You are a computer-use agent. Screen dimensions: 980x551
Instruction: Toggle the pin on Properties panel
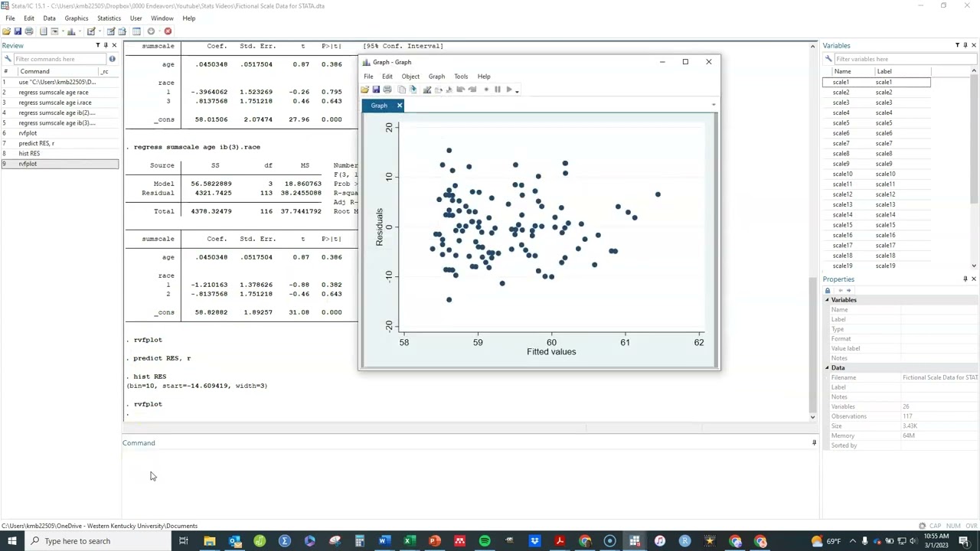pos(965,279)
